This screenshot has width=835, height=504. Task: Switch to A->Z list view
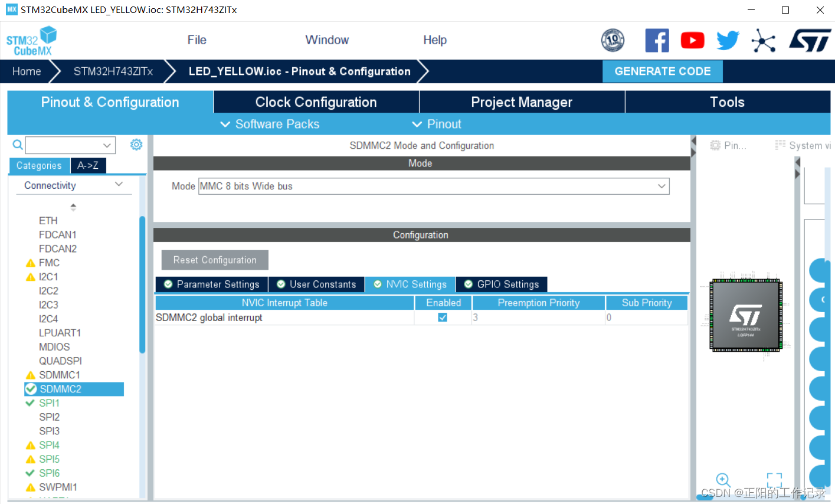(88, 166)
